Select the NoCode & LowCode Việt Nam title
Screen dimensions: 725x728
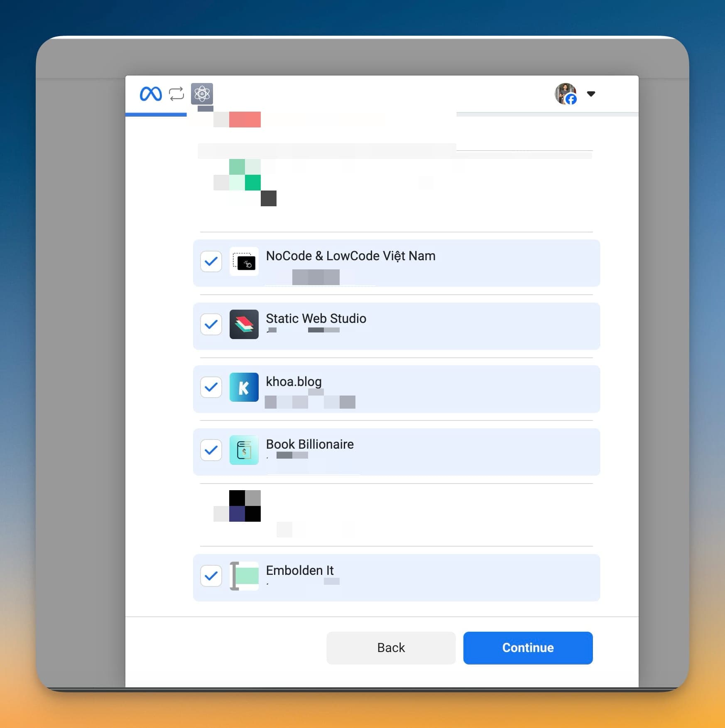(351, 256)
